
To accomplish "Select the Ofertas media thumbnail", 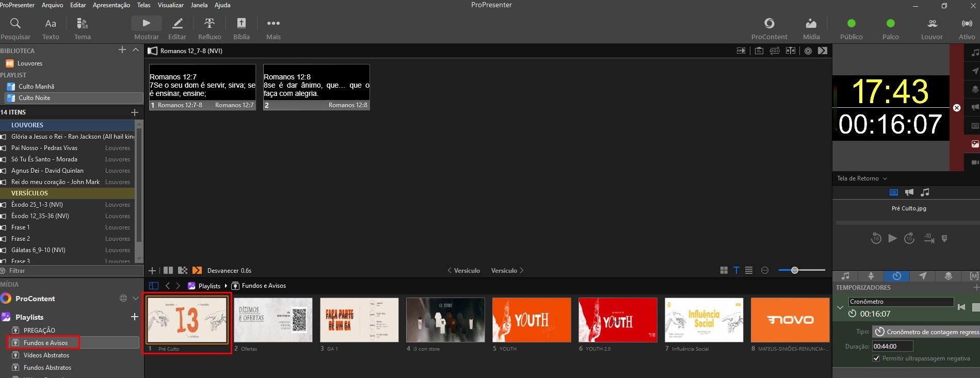I will coord(273,320).
